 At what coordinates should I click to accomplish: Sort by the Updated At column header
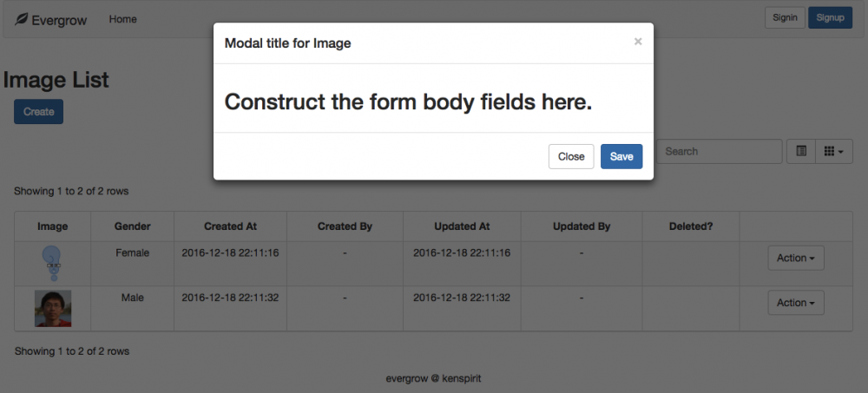461,226
